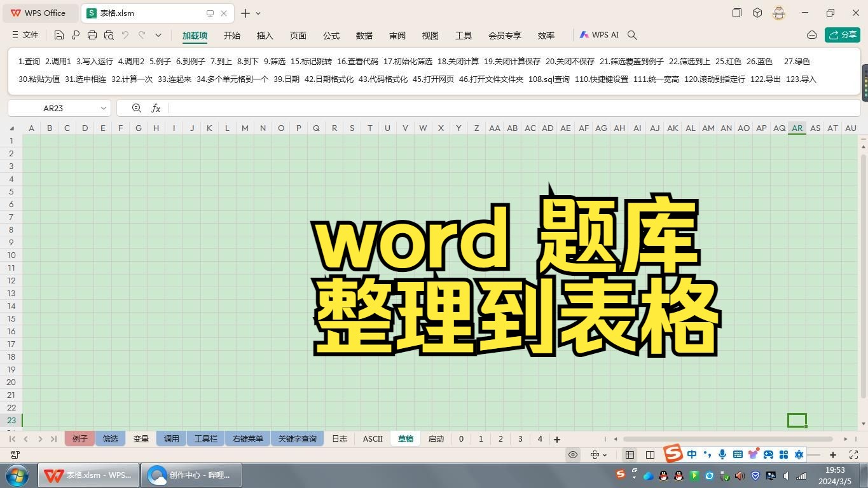Viewport: 868px width, 488px height.
Task: Open the new tab dropdown arrow
Action: pos(257,13)
